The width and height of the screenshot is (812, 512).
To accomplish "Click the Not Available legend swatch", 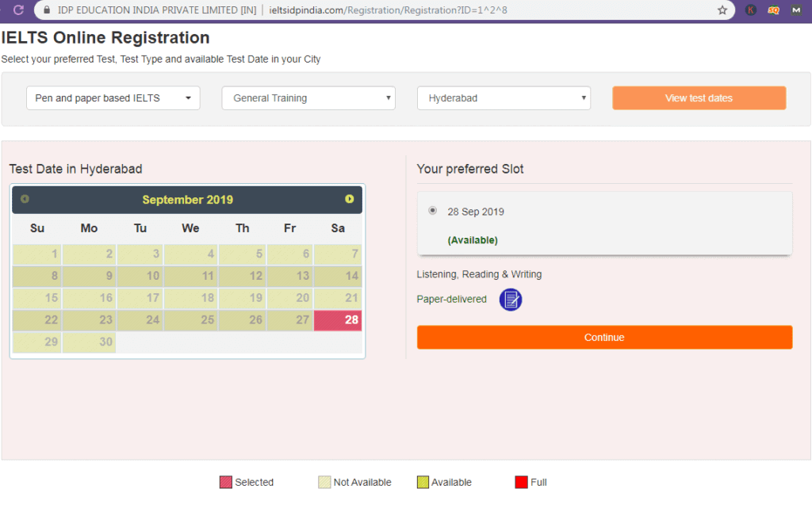I will (x=324, y=482).
